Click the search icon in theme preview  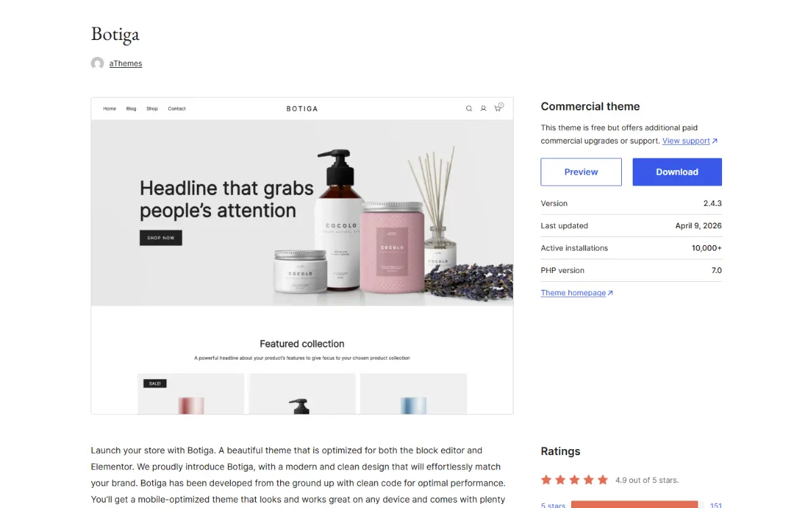point(469,108)
